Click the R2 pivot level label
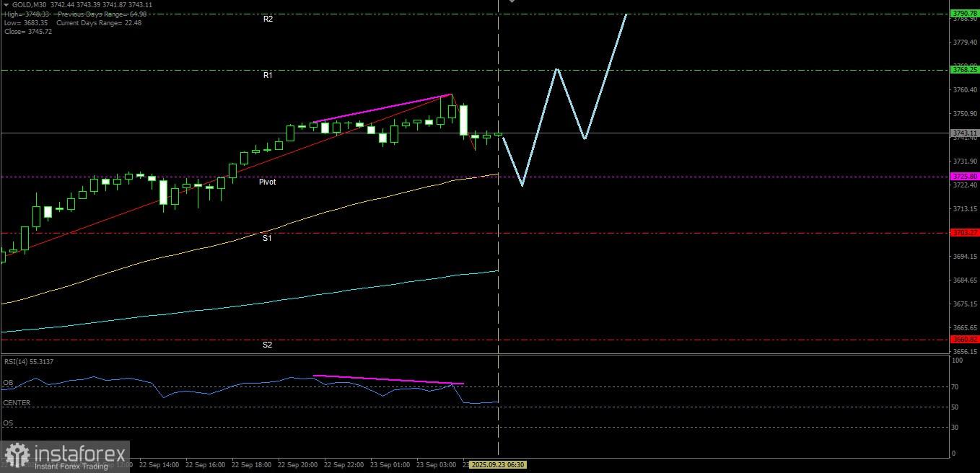The image size is (980, 473). 268,19
